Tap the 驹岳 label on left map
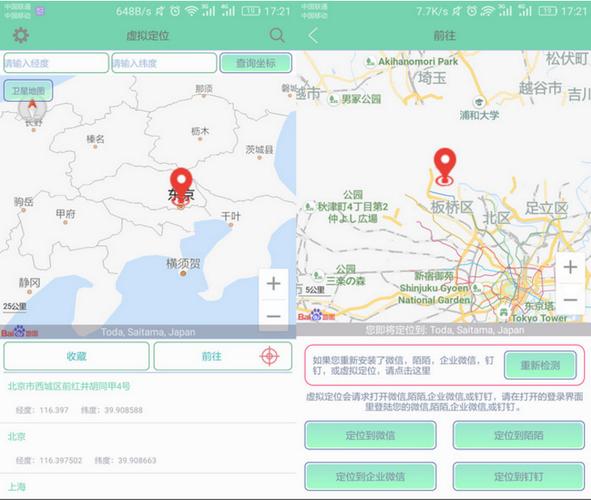591x500 pixels. [23, 202]
